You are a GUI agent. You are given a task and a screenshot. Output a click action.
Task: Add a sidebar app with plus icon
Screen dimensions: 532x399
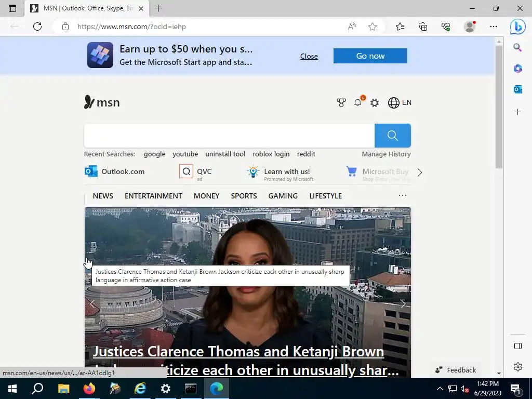(518, 112)
